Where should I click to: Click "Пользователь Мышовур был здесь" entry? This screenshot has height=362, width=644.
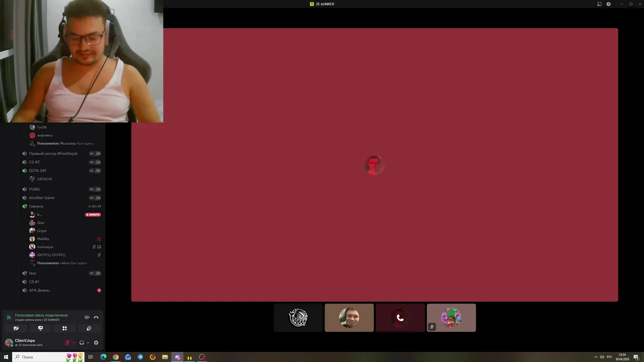click(x=65, y=143)
